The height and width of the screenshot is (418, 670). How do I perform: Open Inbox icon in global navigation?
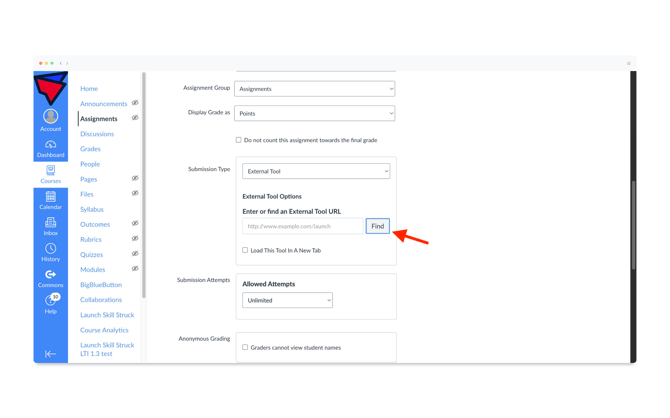pos(50,223)
